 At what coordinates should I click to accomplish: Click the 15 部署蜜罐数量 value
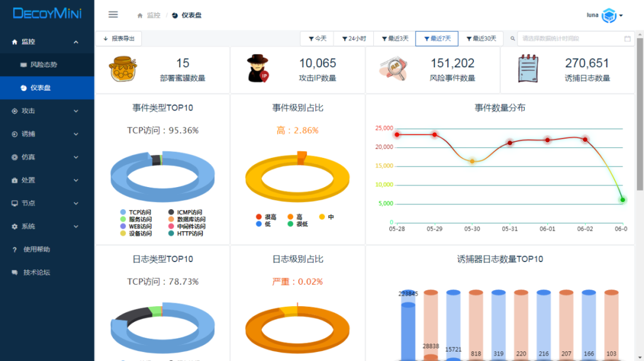[x=183, y=63]
